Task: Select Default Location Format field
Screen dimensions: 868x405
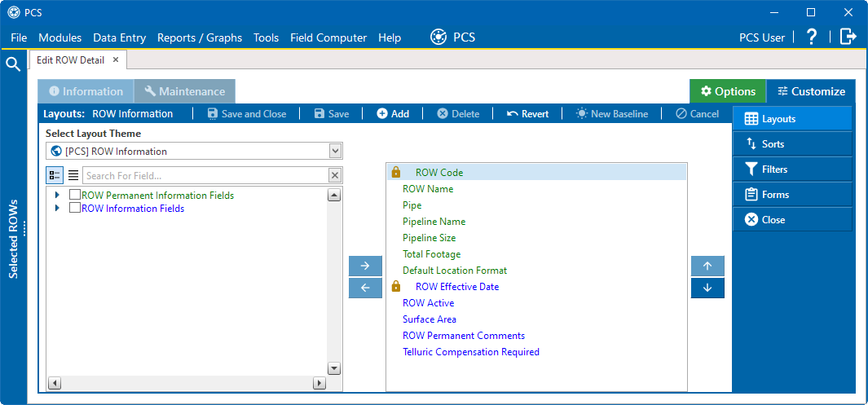Action: [x=455, y=270]
